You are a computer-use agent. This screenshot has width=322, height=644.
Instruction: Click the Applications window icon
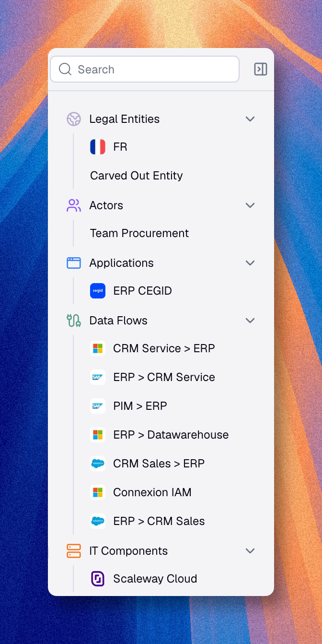coord(74,262)
